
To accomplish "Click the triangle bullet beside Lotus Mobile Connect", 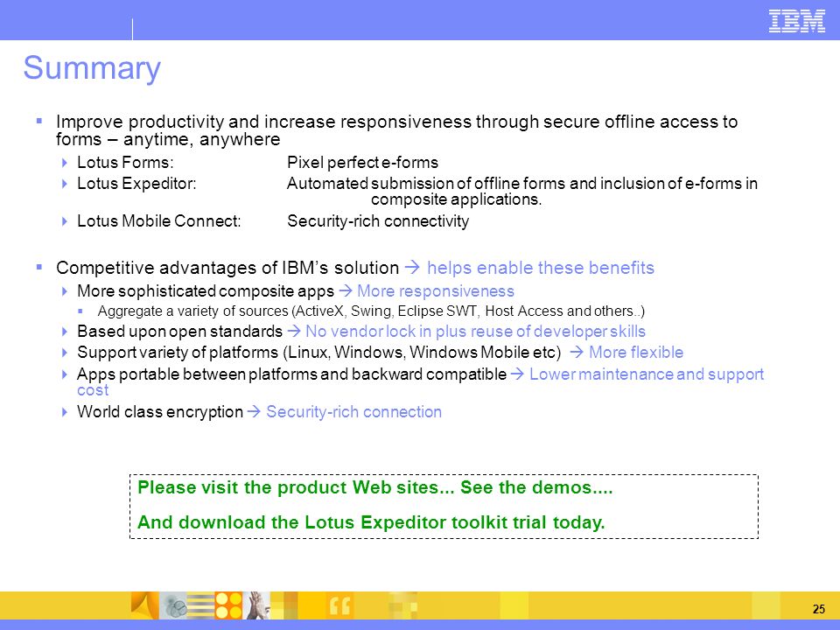I will click(x=64, y=221).
